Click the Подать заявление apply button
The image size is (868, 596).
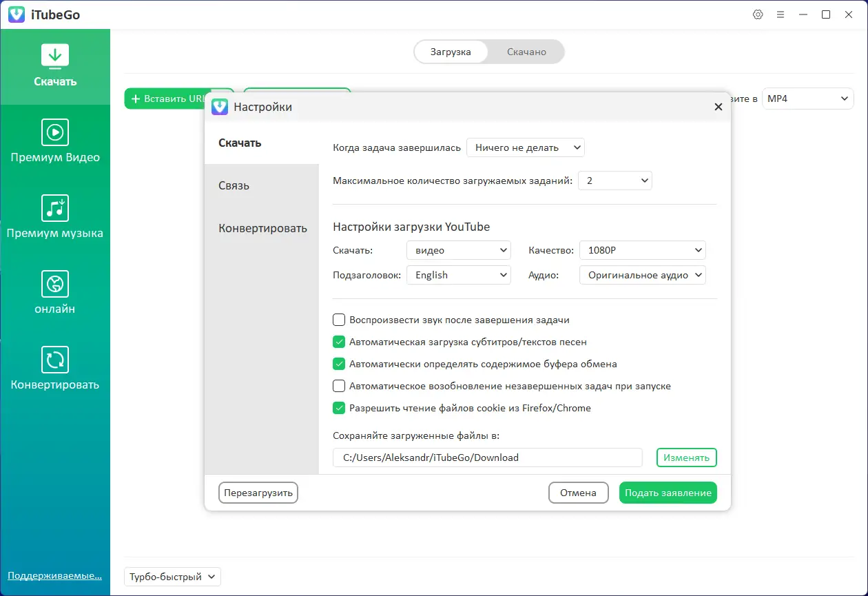click(668, 493)
